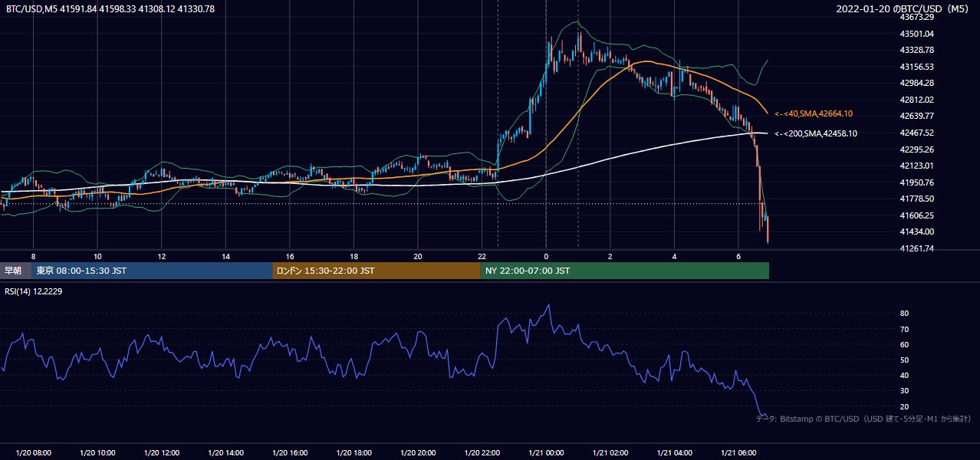
Task: Click the 1/21 06:00 bottom time label
Action: coord(738,453)
